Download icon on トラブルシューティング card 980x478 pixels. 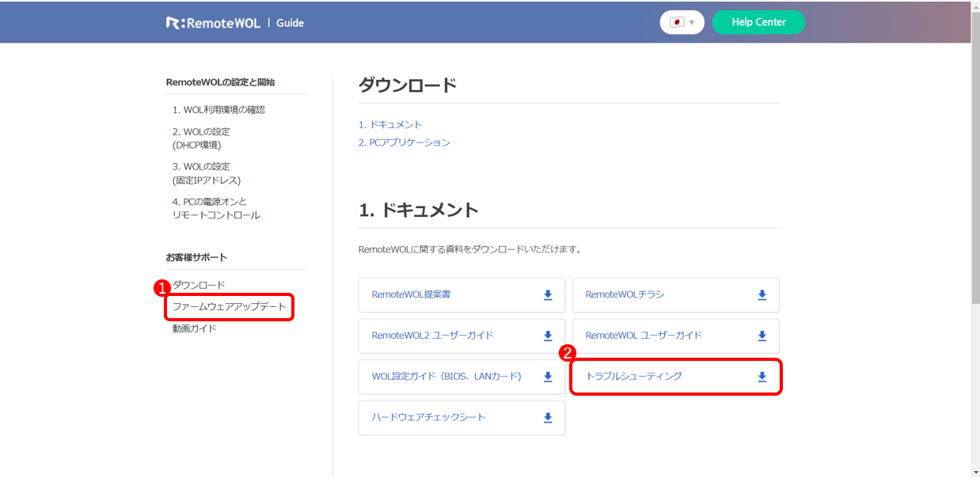(762, 377)
